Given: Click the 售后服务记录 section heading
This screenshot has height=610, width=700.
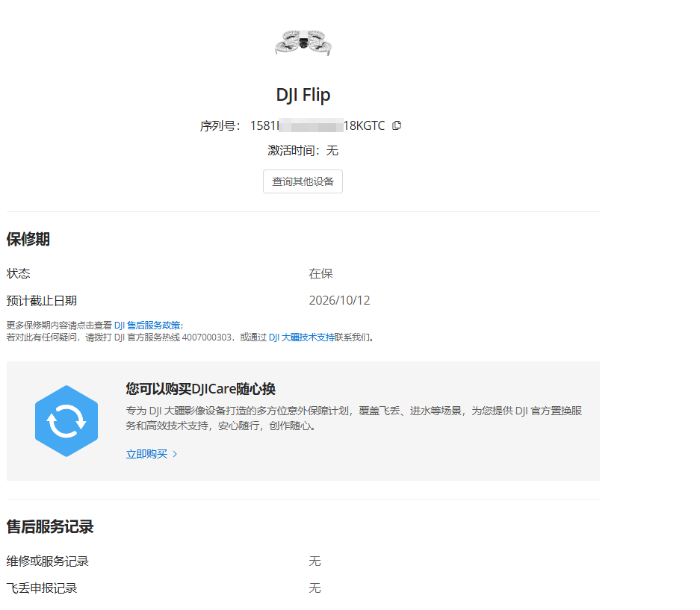Looking at the screenshot, I should (50, 526).
